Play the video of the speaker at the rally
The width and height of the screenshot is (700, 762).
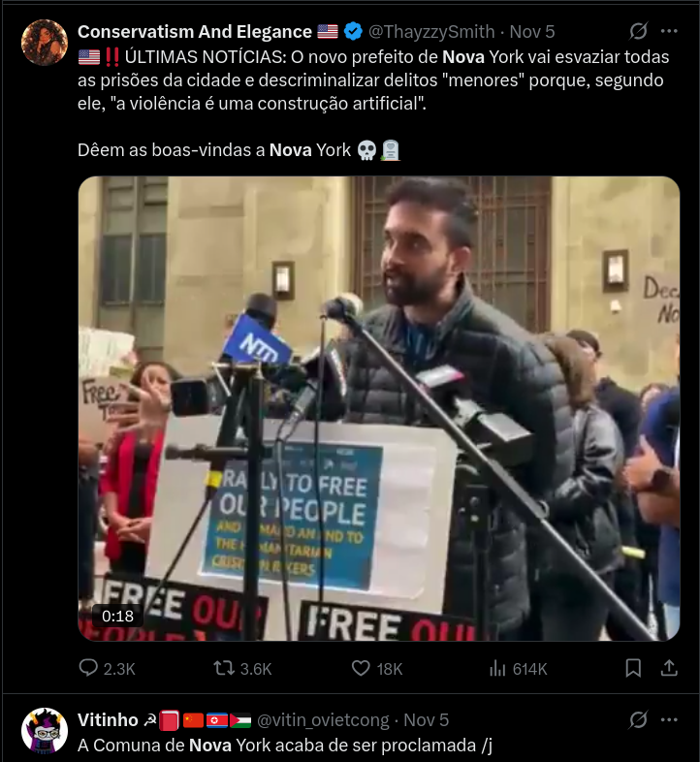point(379,408)
